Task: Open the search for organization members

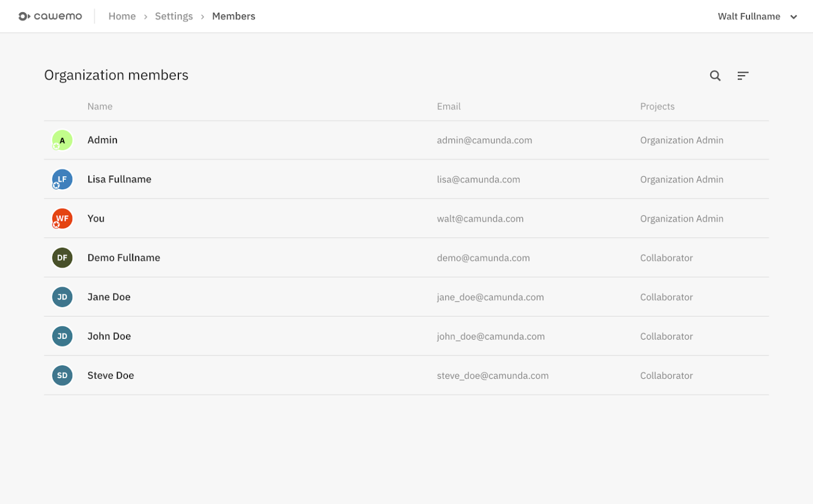Action: tap(715, 76)
